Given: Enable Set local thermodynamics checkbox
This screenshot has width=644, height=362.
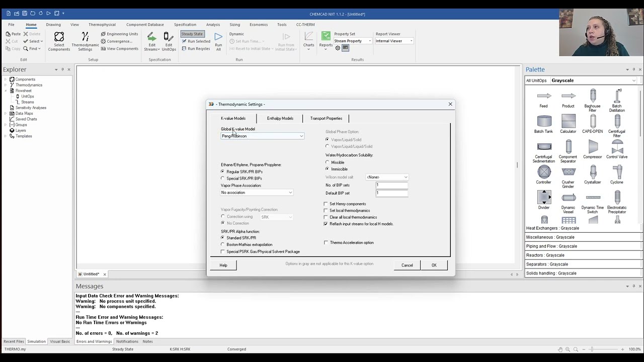Looking at the screenshot, I should click(x=347, y=210).
